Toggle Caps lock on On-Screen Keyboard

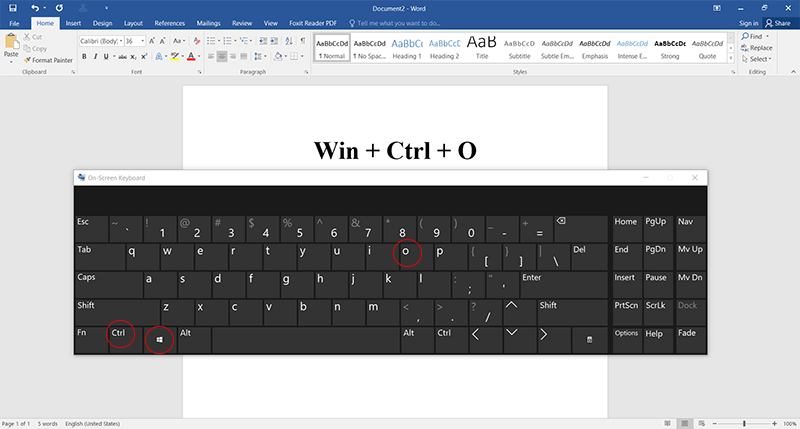[108, 284]
